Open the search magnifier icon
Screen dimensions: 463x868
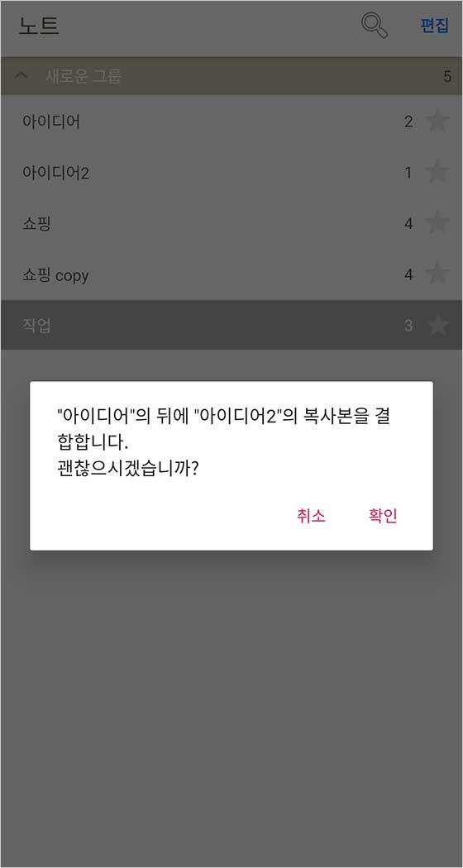coord(375,26)
